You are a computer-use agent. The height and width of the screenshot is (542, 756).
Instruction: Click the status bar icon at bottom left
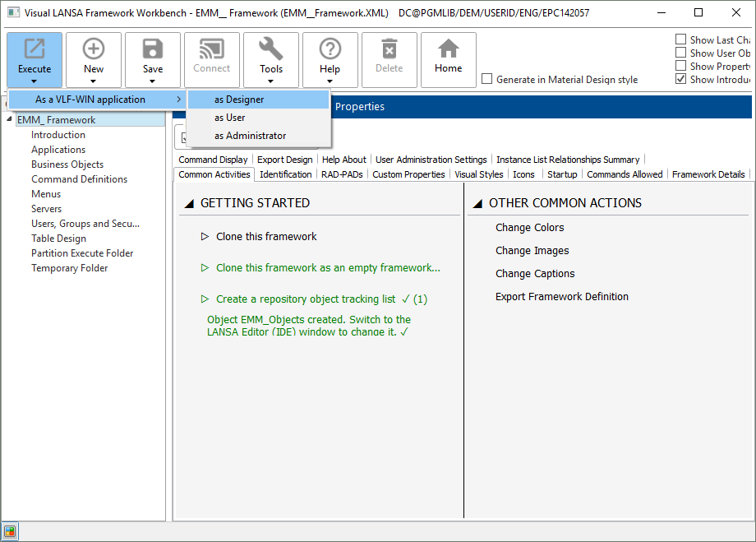pos(9,530)
